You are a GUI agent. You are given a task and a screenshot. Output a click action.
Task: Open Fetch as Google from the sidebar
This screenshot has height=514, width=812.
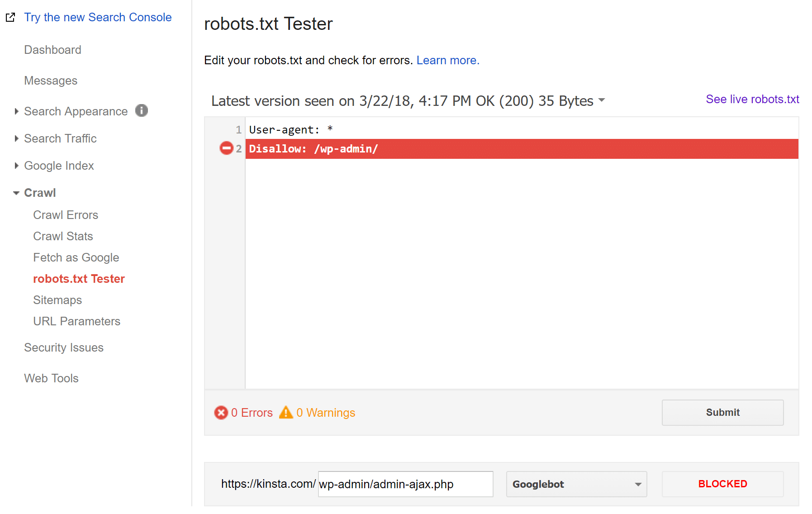[x=76, y=257]
